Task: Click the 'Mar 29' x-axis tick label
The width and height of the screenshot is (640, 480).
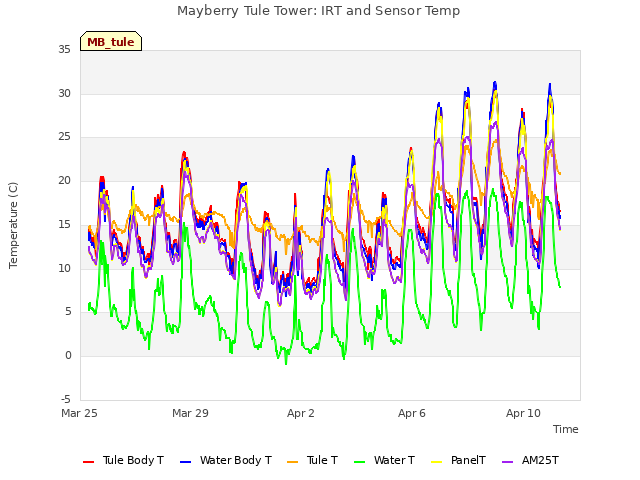Action: pos(190,413)
